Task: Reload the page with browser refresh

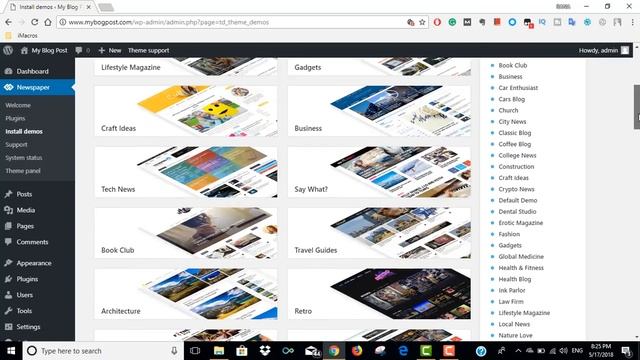Action: pyautogui.click(x=34, y=22)
